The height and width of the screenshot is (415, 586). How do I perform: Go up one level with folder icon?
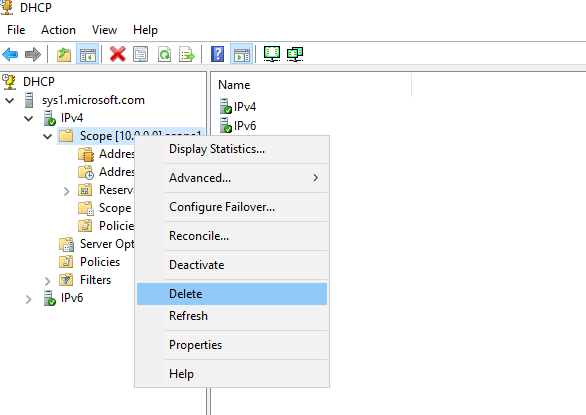[64, 55]
